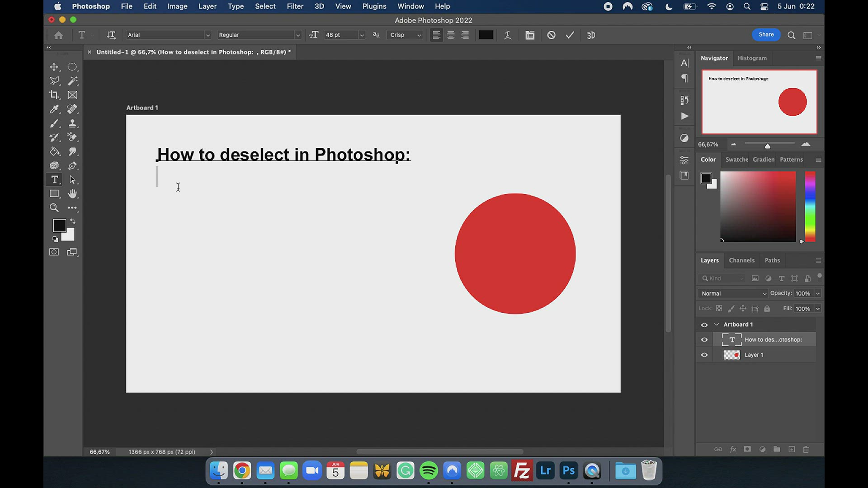Select the Brush tool
This screenshot has height=488, width=868.
[x=54, y=123]
